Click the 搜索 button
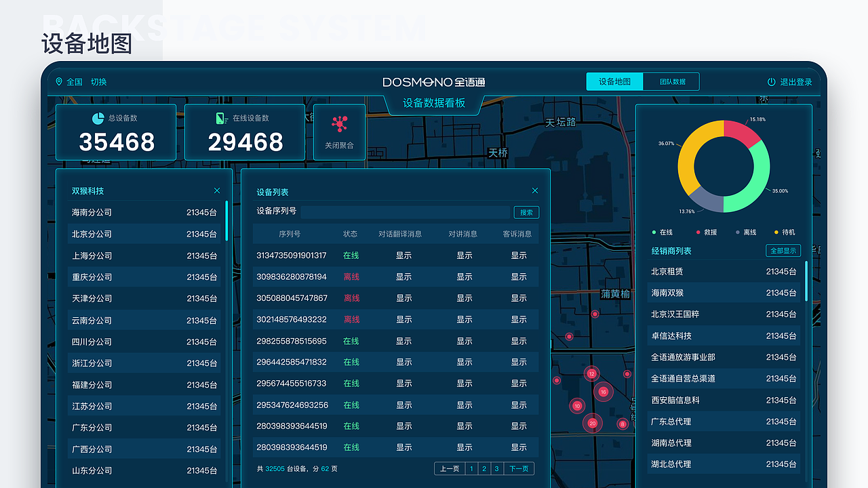 pyautogui.click(x=526, y=212)
